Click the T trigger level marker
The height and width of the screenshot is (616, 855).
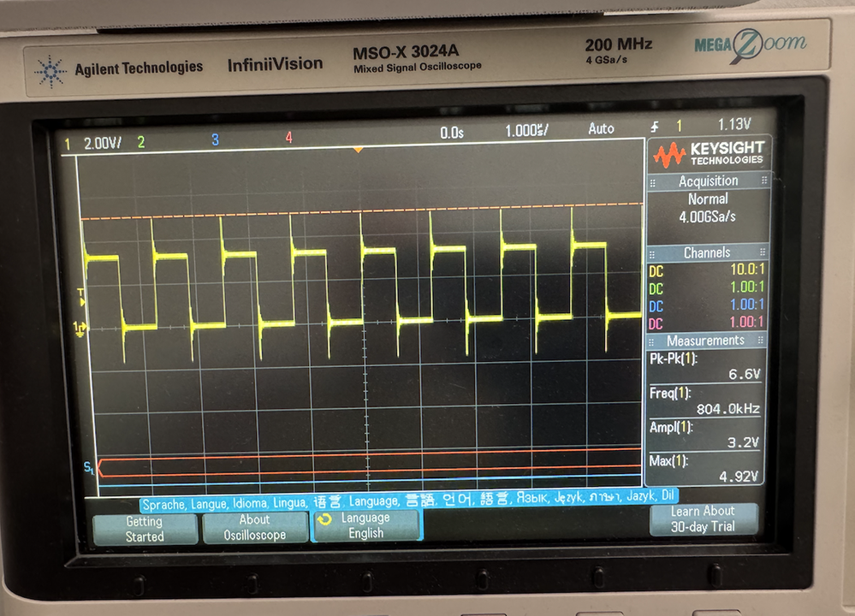(x=81, y=297)
